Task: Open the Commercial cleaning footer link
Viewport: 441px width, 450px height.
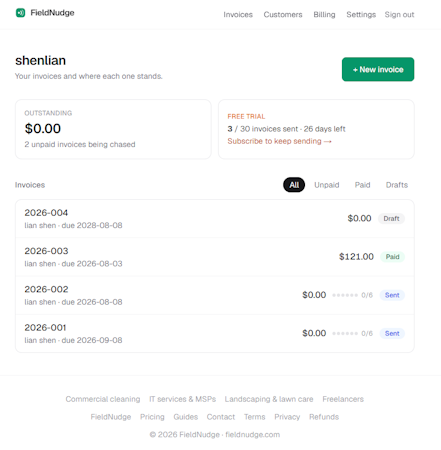Action: 103,399
